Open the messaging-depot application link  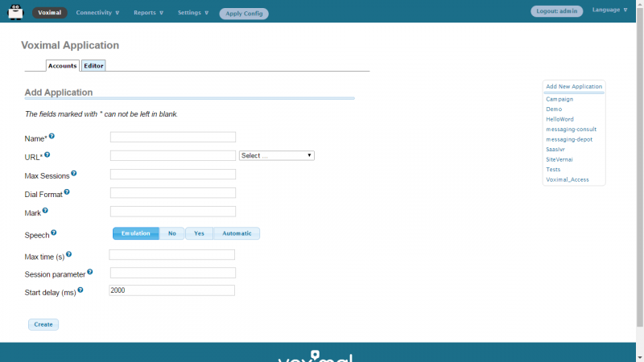click(569, 139)
